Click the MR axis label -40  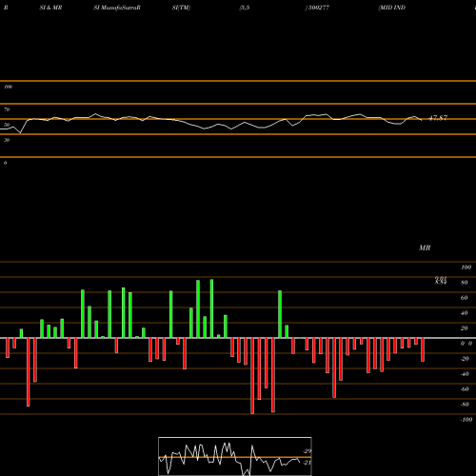[x=465, y=374]
